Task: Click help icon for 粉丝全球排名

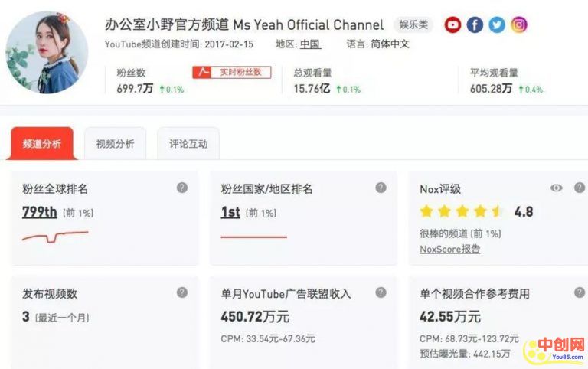Action: point(182,188)
